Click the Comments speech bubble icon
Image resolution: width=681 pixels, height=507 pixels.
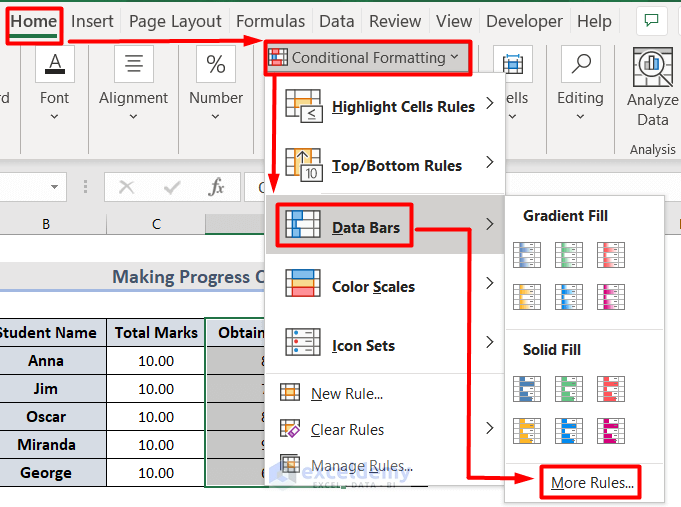pos(651,20)
